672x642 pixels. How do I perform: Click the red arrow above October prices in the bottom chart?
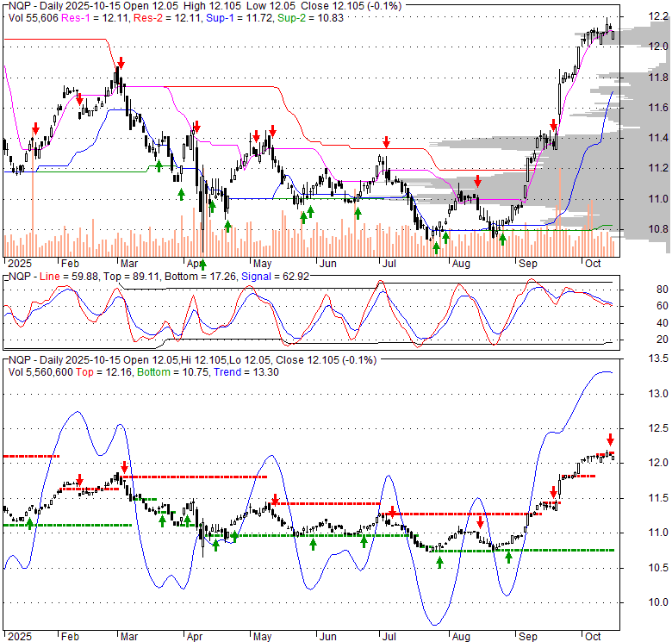point(610,439)
